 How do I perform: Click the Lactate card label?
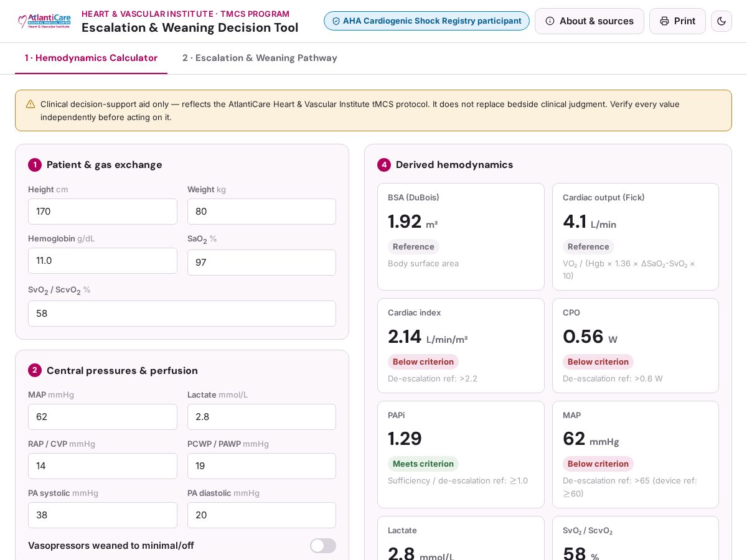pos(402,530)
